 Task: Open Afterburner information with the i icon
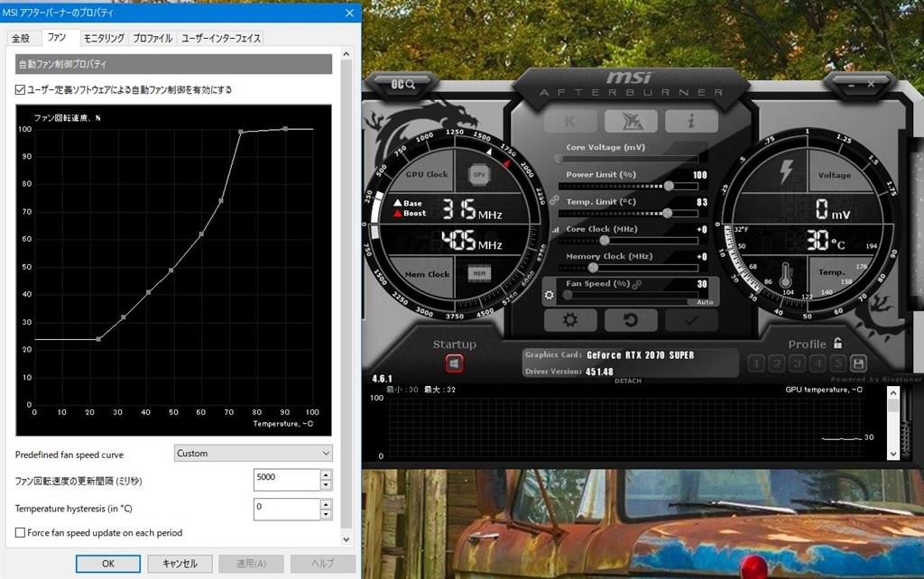[691, 120]
